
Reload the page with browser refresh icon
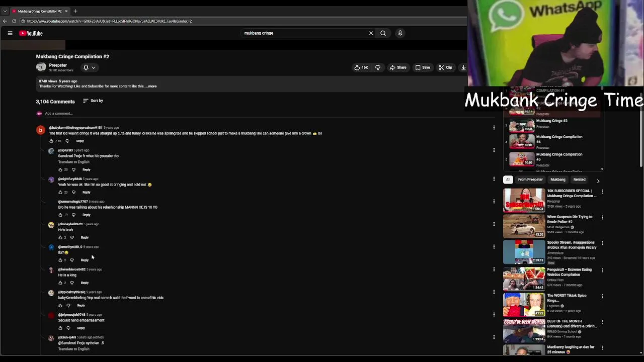pos(14,21)
